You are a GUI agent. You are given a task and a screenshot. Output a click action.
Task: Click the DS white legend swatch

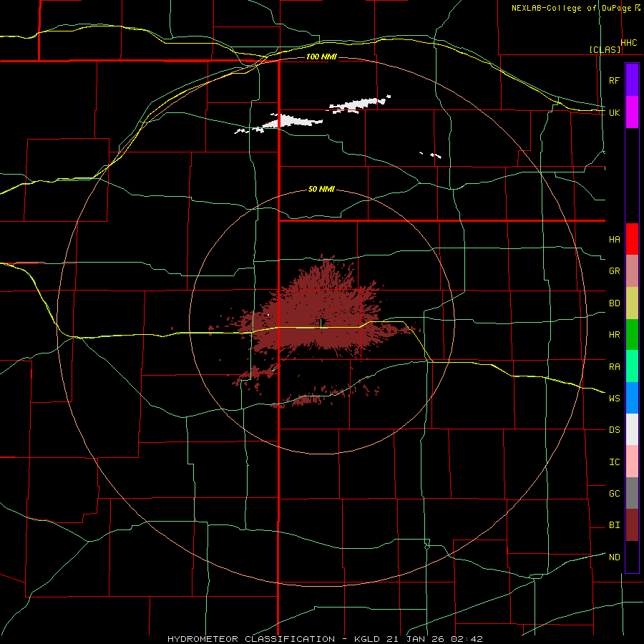click(632, 429)
